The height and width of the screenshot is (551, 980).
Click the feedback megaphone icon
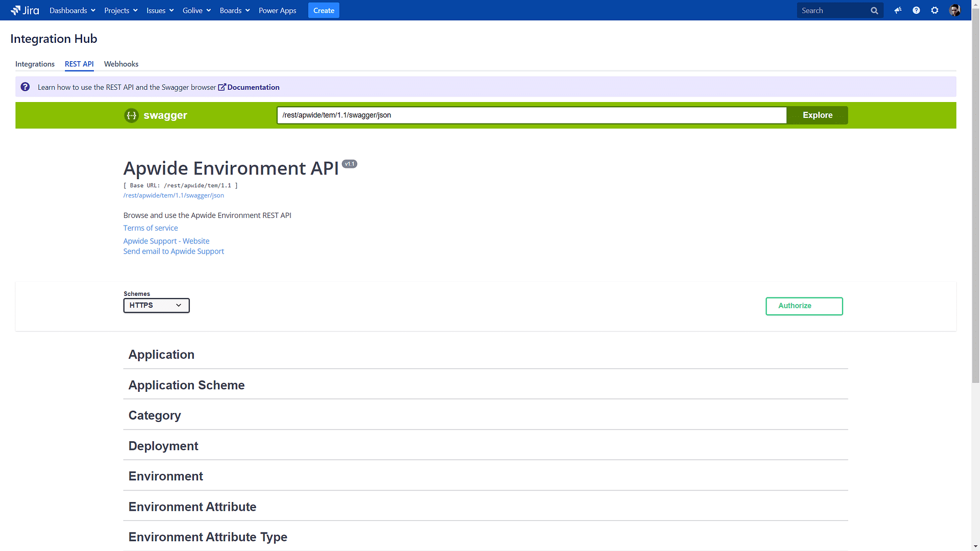(x=898, y=10)
